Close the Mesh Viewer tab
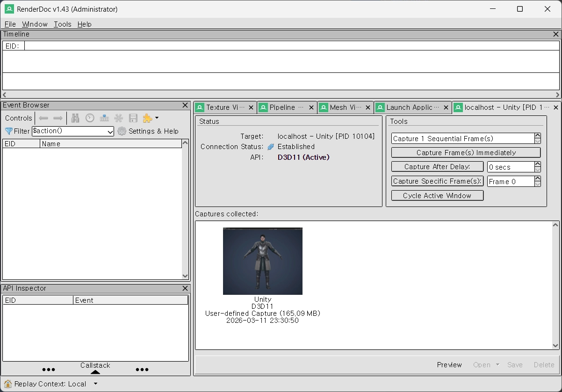Screen dimensions: 562x392 point(368,107)
